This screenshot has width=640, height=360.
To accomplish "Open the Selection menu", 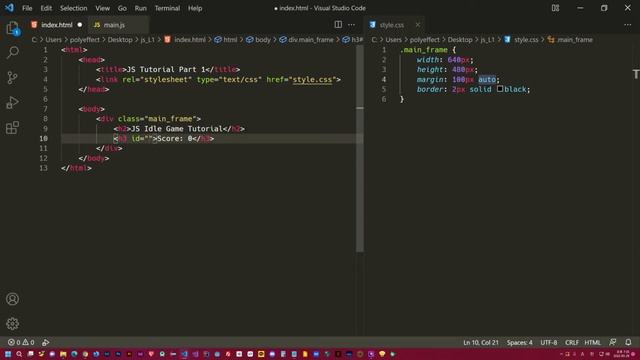I will [x=73, y=8].
